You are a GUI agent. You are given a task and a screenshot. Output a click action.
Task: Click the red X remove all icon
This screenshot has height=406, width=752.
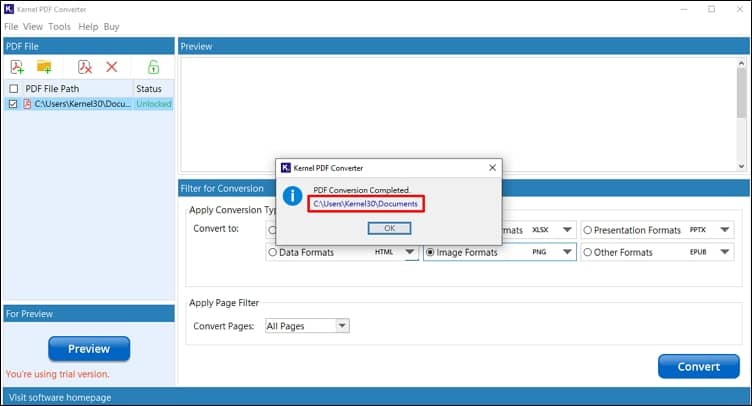click(x=112, y=67)
